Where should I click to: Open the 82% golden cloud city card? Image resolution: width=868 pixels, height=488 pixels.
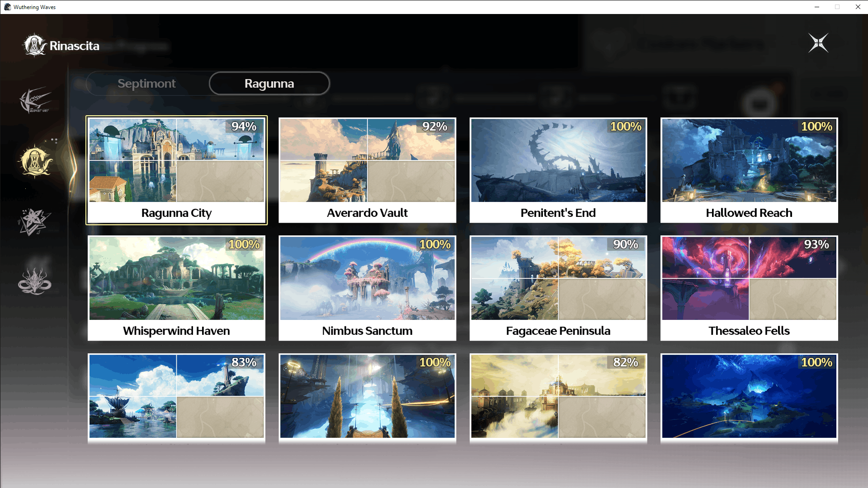coord(558,398)
